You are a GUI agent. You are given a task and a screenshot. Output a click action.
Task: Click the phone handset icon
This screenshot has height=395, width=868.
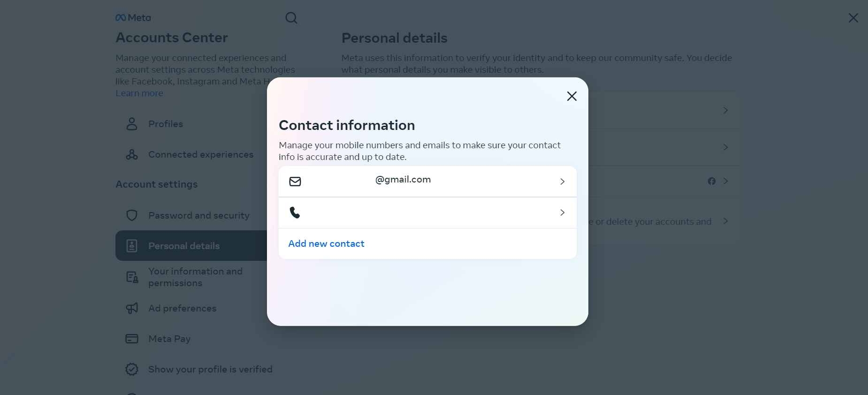point(295,213)
